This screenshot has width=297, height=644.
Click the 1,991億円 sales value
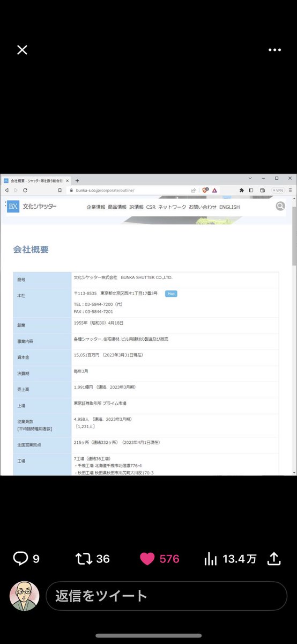[82, 387]
